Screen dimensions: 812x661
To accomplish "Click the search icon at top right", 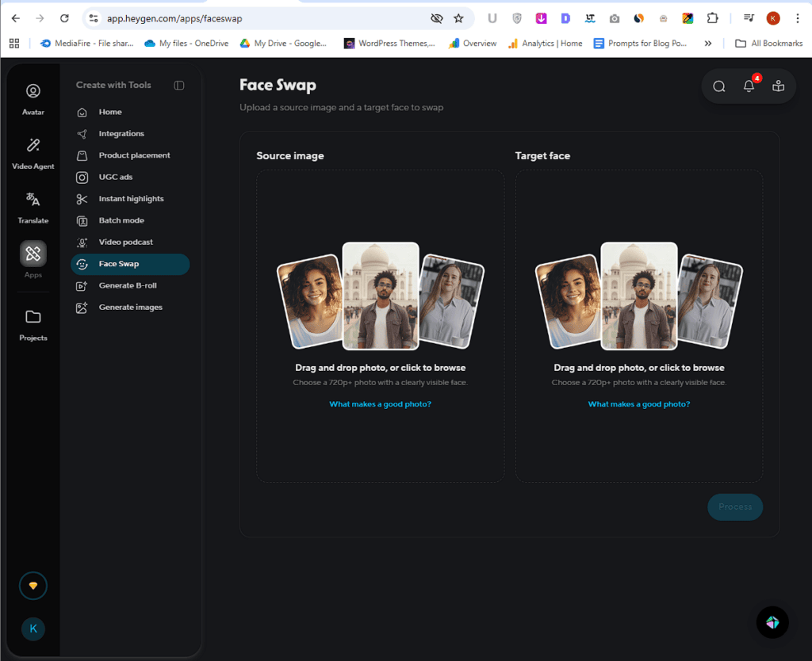I will click(718, 86).
